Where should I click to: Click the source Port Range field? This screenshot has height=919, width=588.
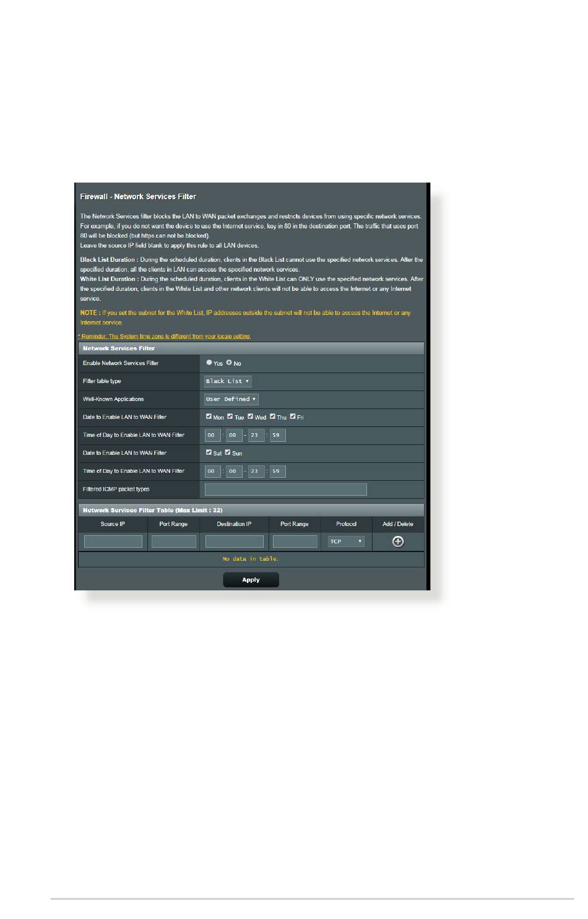(173, 541)
